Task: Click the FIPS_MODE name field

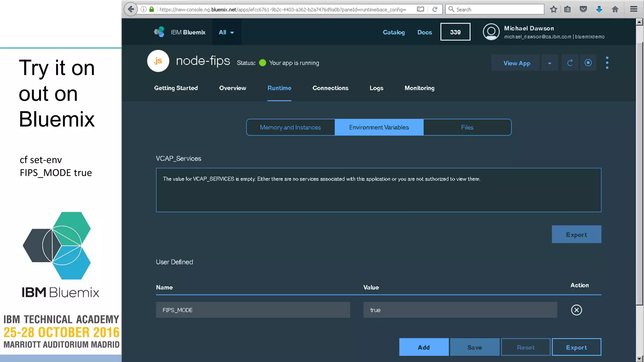Action: click(253, 310)
